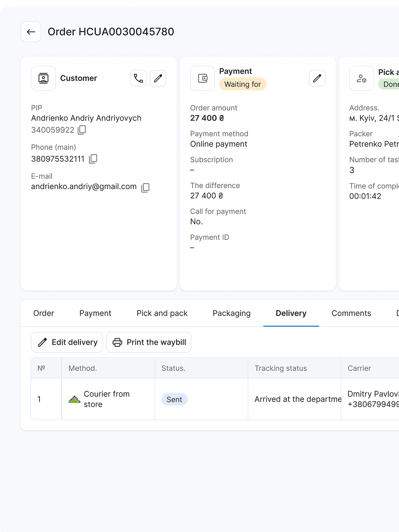Click the Tracking status column header
Screen dimensions: 399x532
tap(295, 368)
